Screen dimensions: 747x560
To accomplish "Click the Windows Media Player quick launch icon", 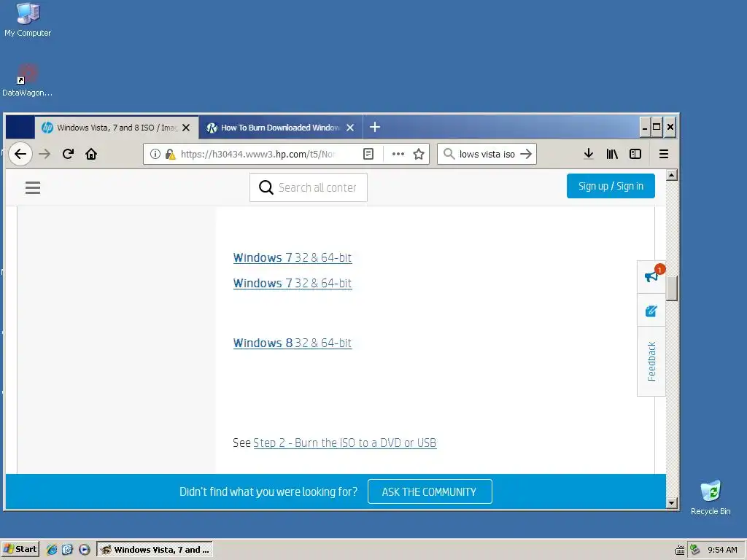I will pos(85,550).
